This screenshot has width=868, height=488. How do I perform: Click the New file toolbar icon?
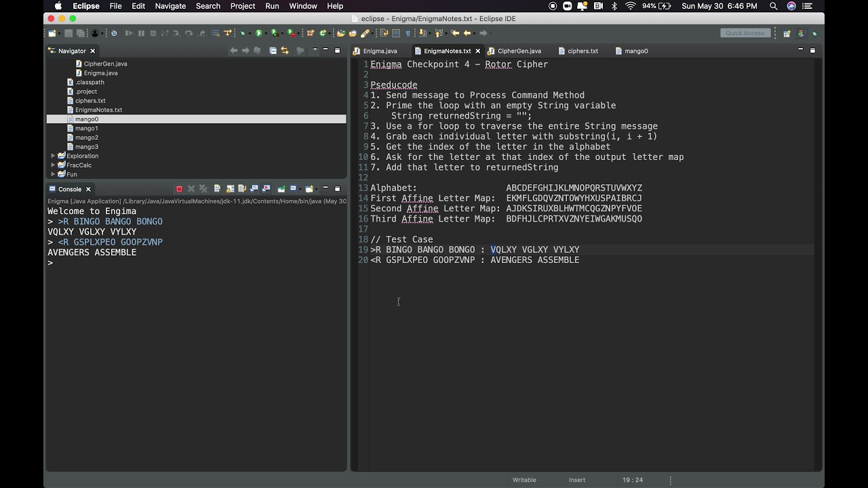point(52,33)
